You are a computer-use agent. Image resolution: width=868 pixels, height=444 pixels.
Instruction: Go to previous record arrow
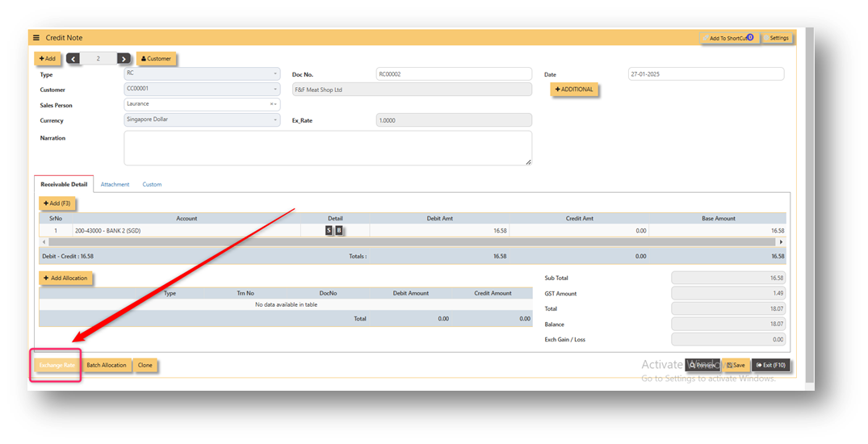[73, 59]
